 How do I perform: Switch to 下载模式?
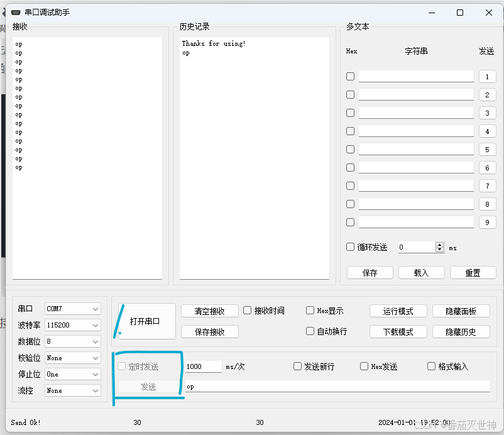pyautogui.click(x=398, y=331)
